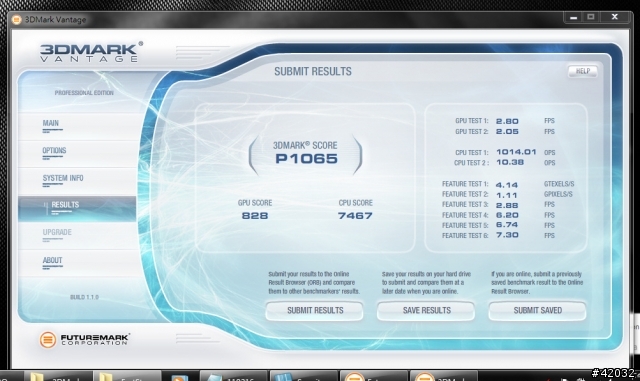Click the GPIXELS/S unit label

point(558,194)
